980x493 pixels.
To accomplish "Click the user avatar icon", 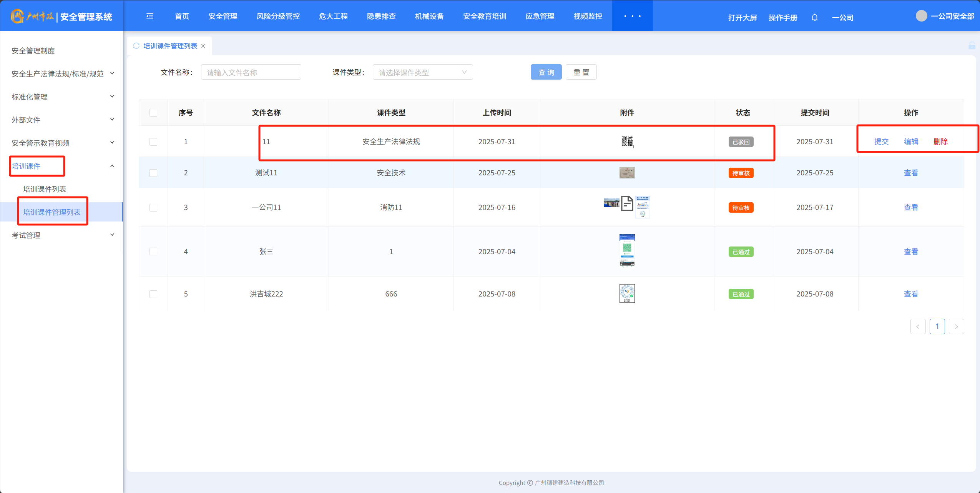I will [921, 16].
